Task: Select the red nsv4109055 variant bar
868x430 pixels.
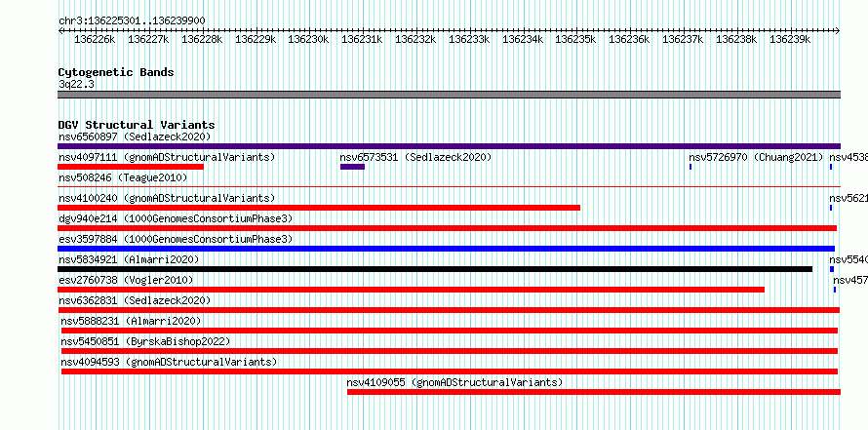Action: point(594,392)
